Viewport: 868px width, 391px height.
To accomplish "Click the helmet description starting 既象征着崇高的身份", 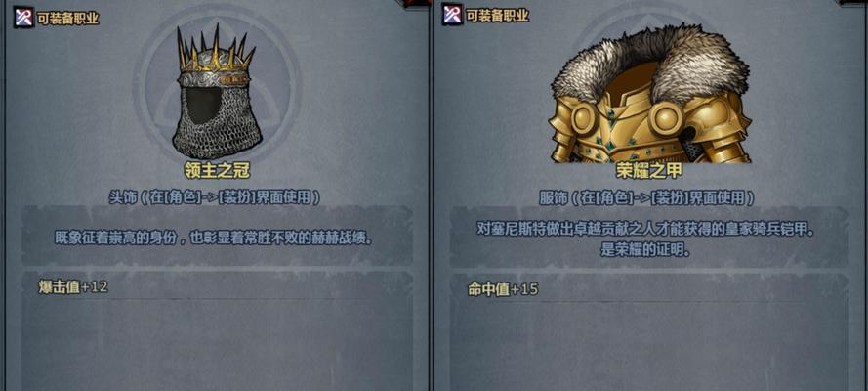I will coord(213,239).
